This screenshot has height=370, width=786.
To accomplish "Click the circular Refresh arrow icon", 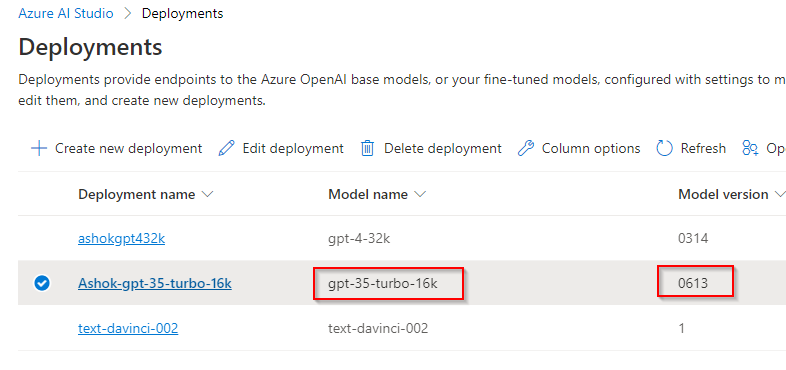I will pyautogui.click(x=664, y=148).
